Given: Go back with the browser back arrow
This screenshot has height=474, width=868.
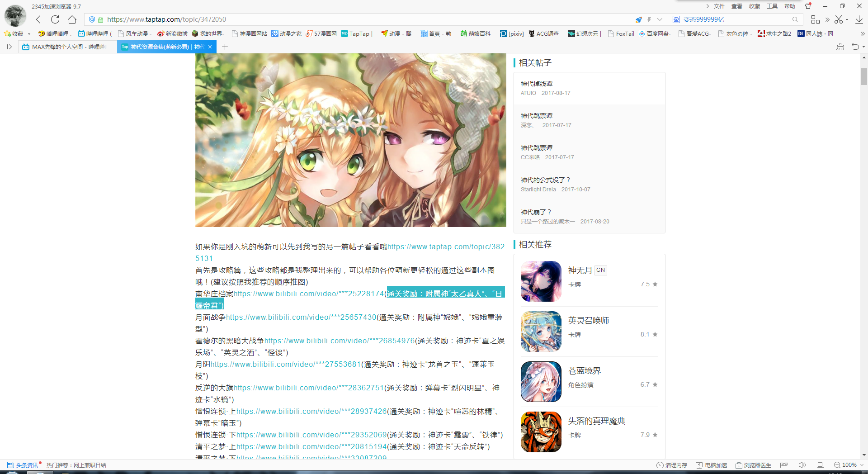Looking at the screenshot, I should pyautogui.click(x=38, y=19).
